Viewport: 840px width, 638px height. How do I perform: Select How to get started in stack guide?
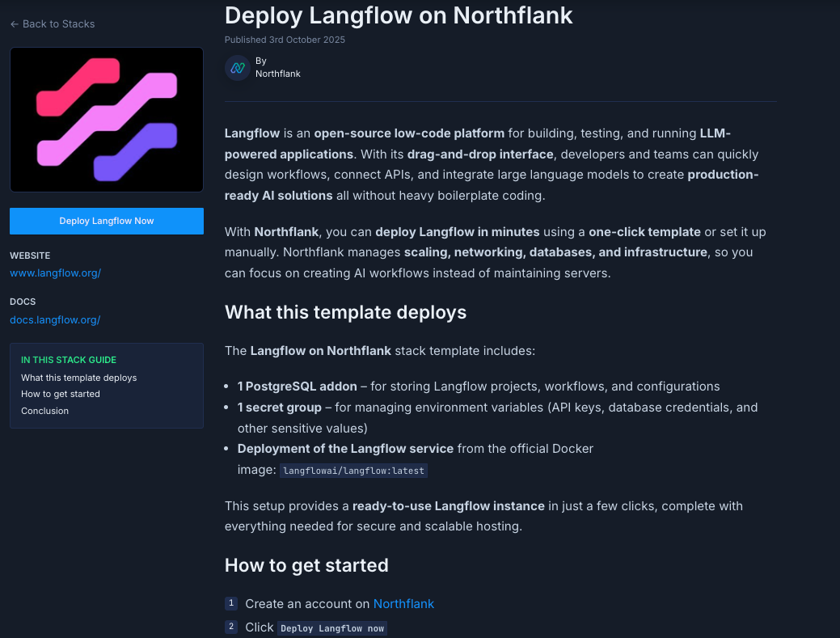[x=61, y=394]
